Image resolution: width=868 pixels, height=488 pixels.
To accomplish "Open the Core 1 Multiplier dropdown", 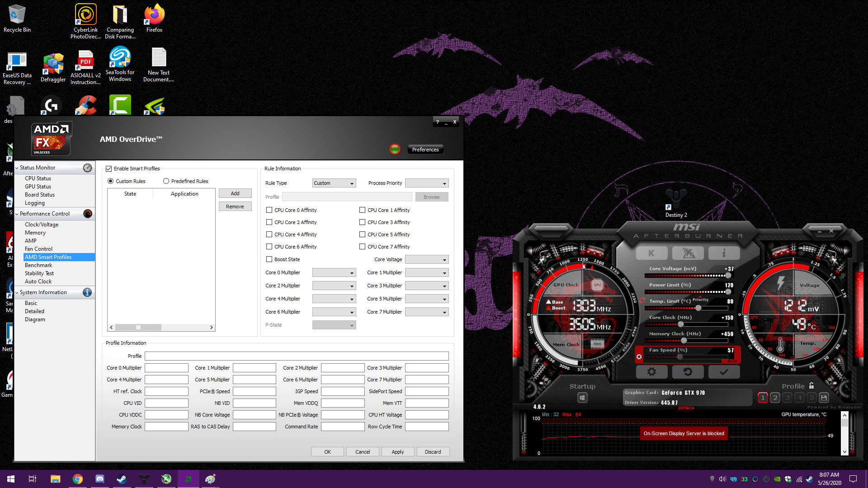I will tap(427, 272).
